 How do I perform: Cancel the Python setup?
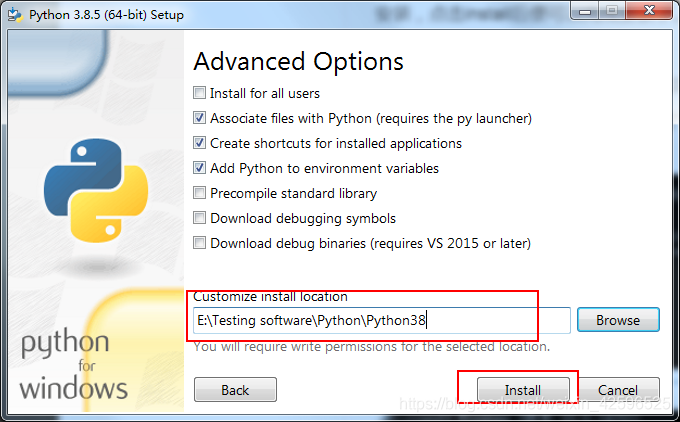(x=618, y=389)
